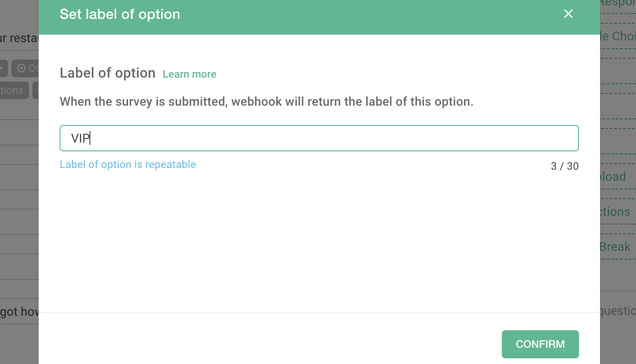Open the Learn more link
The height and width of the screenshot is (364, 636).
[x=189, y=74]
